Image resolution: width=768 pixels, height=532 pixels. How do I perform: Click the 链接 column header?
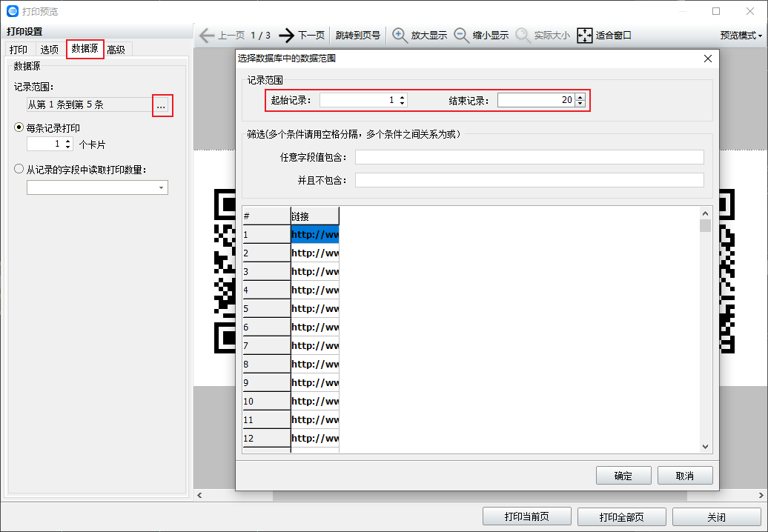315,216
